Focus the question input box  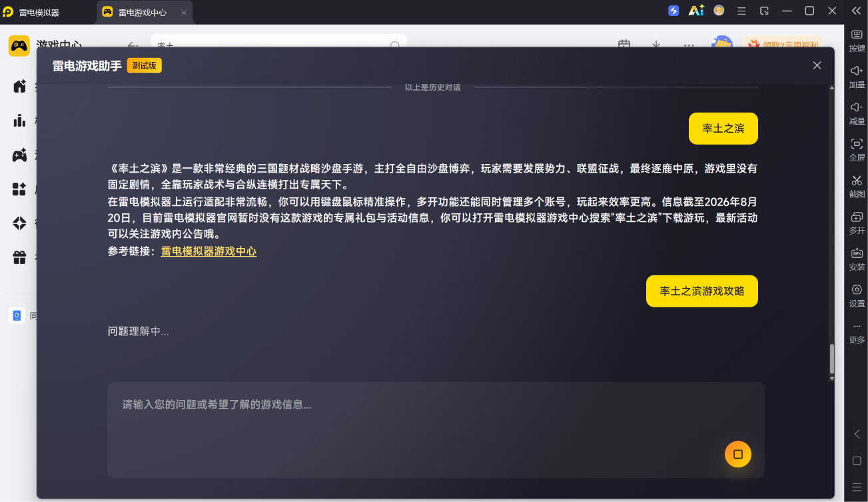click(436, 429)
